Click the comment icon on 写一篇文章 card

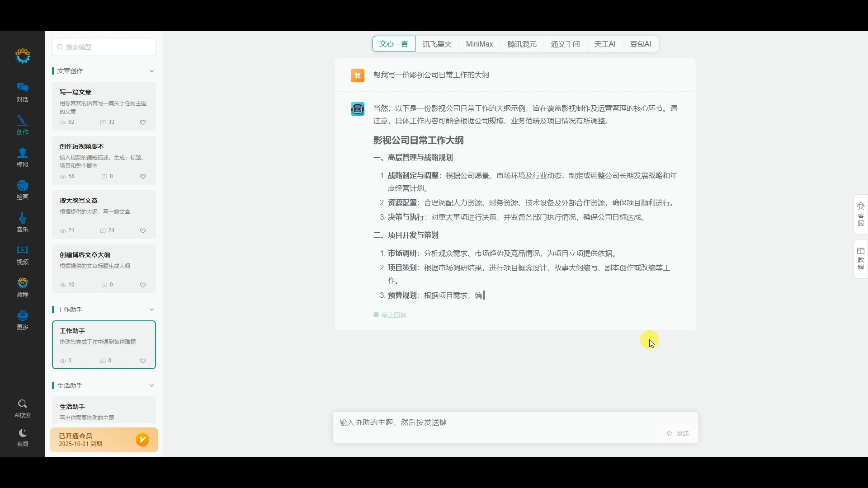coord(103,122)
